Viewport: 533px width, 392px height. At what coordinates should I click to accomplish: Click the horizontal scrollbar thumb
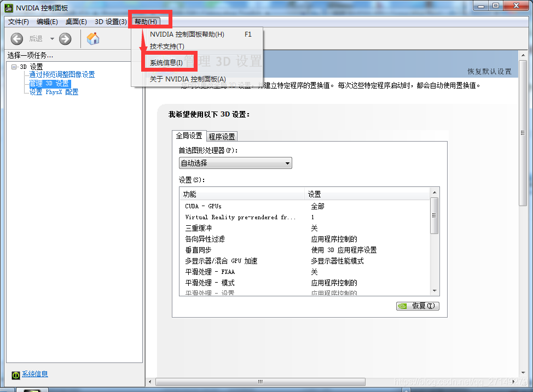(x=260, y=382)
